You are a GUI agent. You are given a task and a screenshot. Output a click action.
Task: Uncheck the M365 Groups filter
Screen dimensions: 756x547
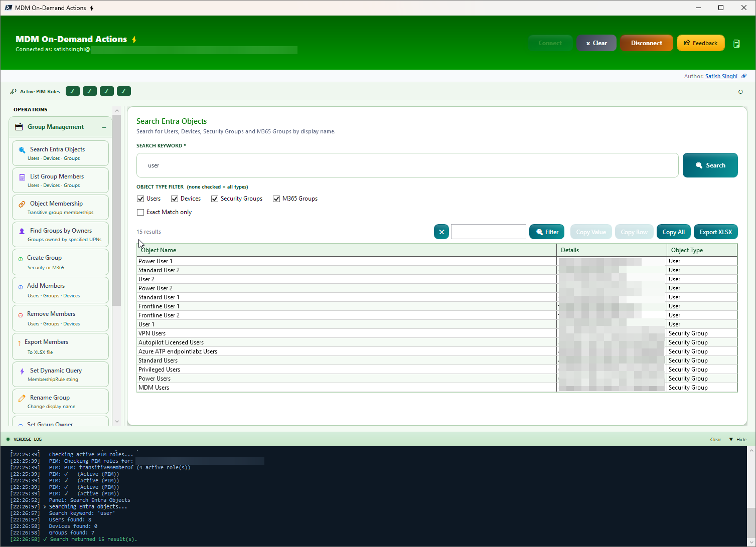click(x=276, y=199)
